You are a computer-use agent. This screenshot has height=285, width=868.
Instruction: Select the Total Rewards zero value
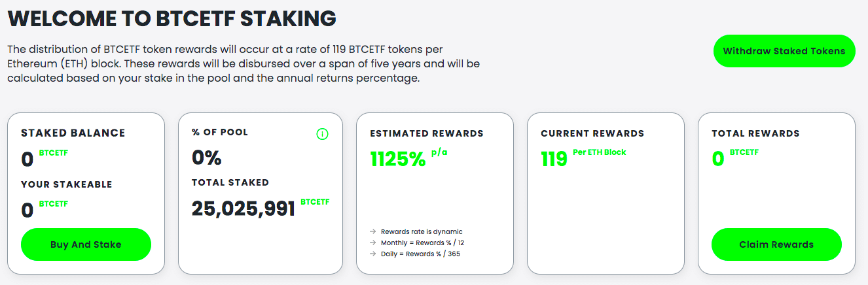coord(718,159)
